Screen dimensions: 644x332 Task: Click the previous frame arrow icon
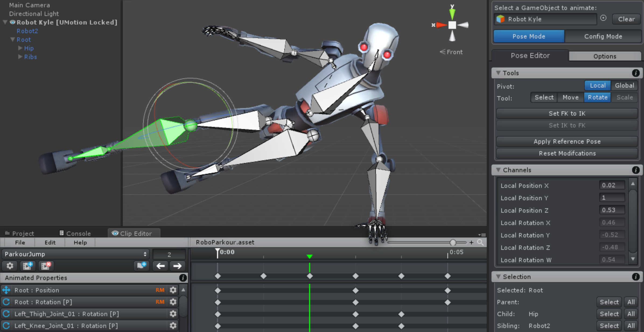click(x=161, y=266)
